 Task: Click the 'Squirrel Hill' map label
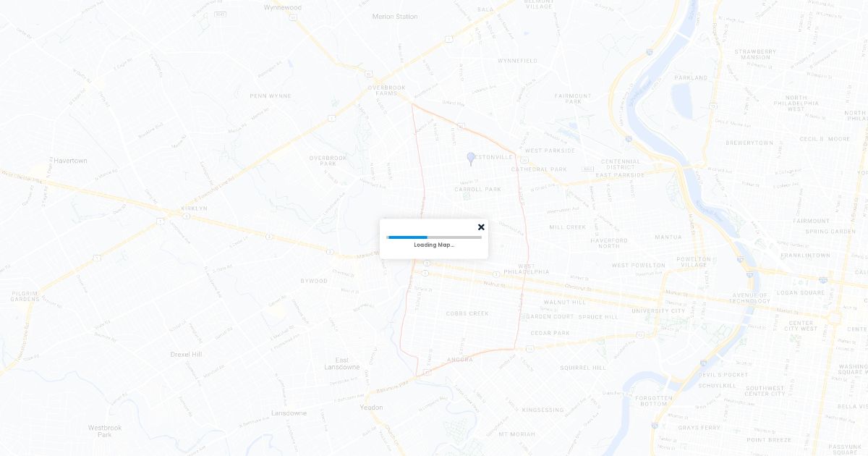pos(583,368)
